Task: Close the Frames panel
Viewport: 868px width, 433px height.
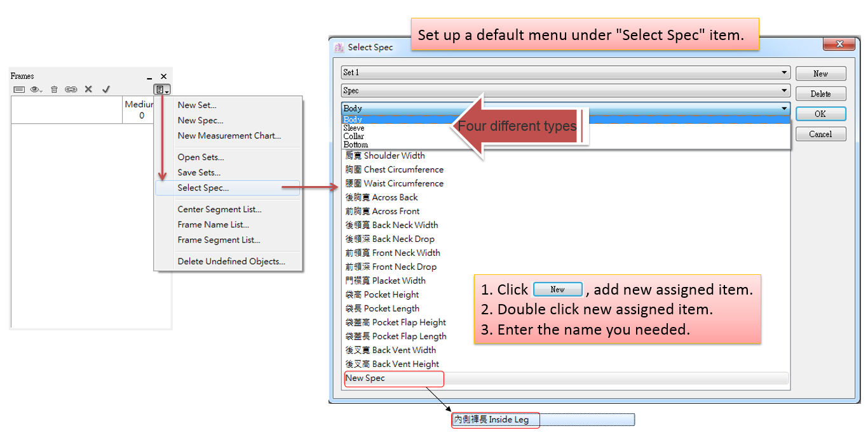Action: click(163, 76)
